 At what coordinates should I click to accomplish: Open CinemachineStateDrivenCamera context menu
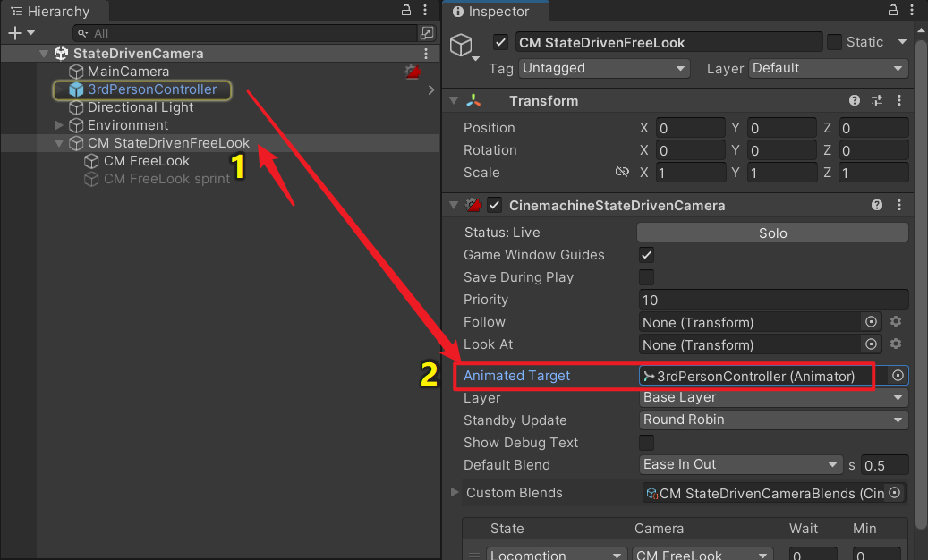(899, 205)
